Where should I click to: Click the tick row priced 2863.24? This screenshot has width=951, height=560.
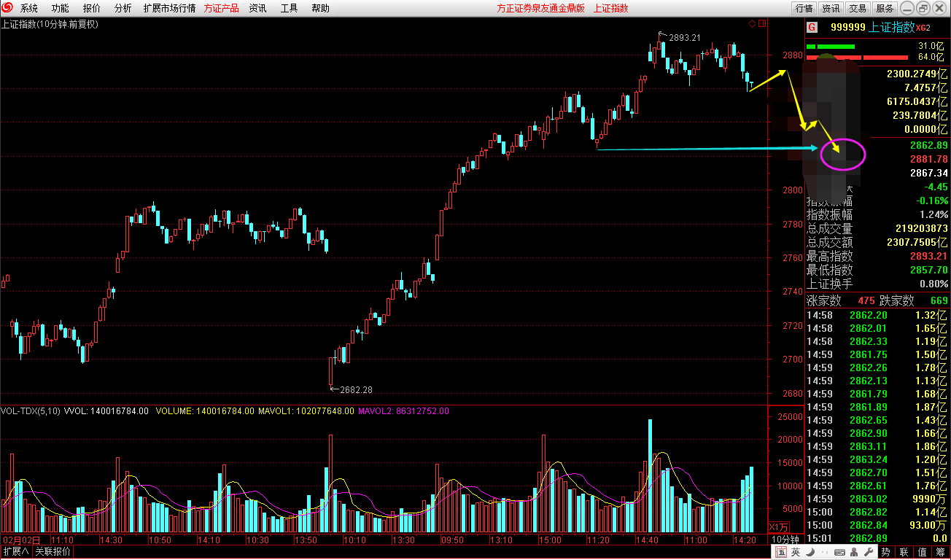click(x=877, y=459)
